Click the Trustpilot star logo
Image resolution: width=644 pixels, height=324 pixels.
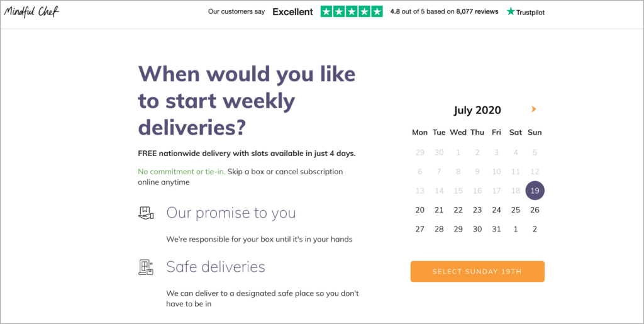point(525,12)
